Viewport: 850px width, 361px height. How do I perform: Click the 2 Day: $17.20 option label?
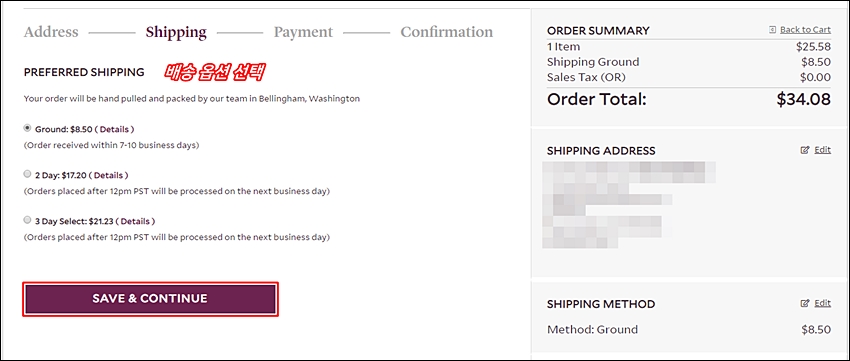[61, 176]
